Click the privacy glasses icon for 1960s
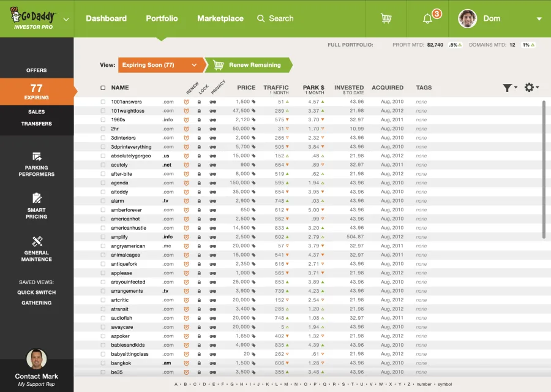This screenshot has width=551, height=392. 212,120
